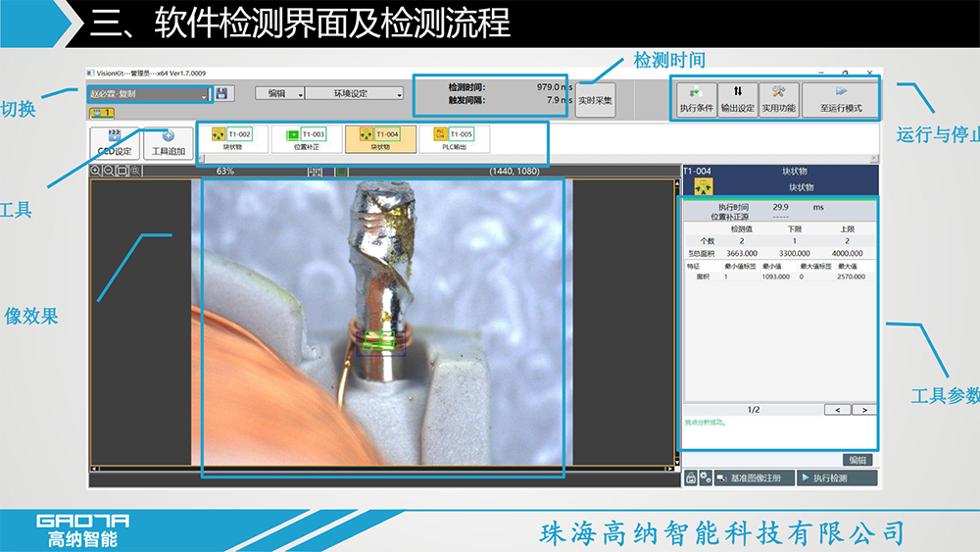Click 执行检测 to run detection
Image resolution: width=980 pixels, height=552 pixels.
click(x=836, y=478)
